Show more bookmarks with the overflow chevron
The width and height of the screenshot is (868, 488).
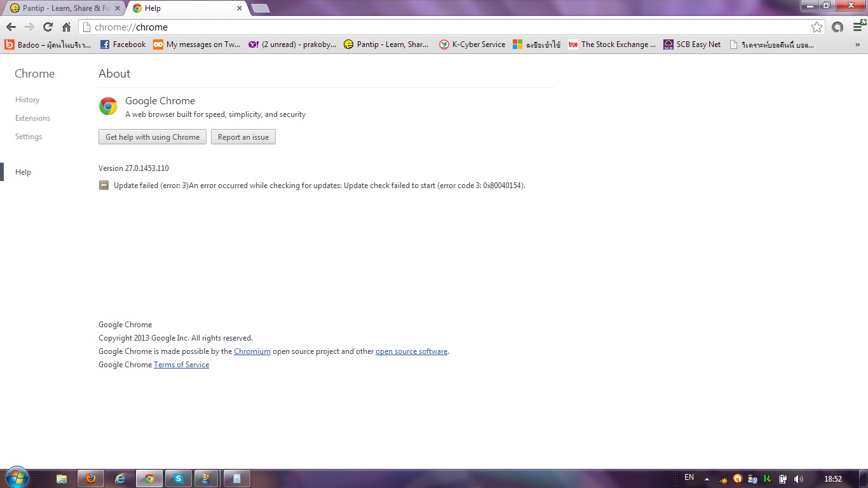pos(857,45)
